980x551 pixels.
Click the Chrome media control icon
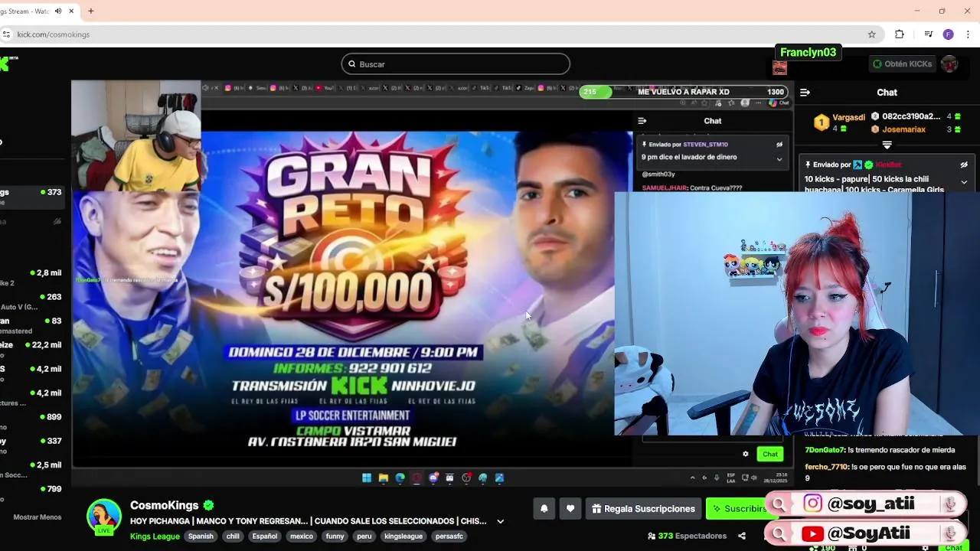(928, 34)
